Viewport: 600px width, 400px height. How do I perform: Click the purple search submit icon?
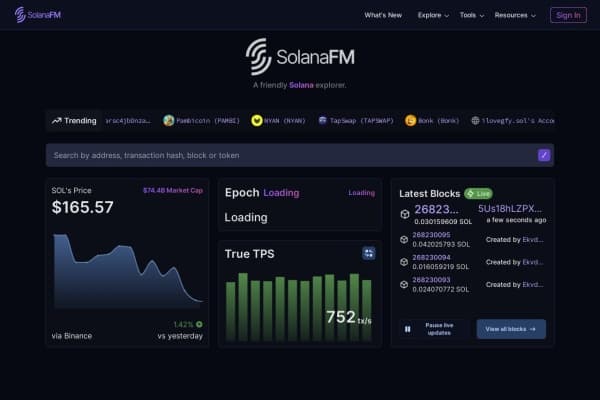[544, 155]
